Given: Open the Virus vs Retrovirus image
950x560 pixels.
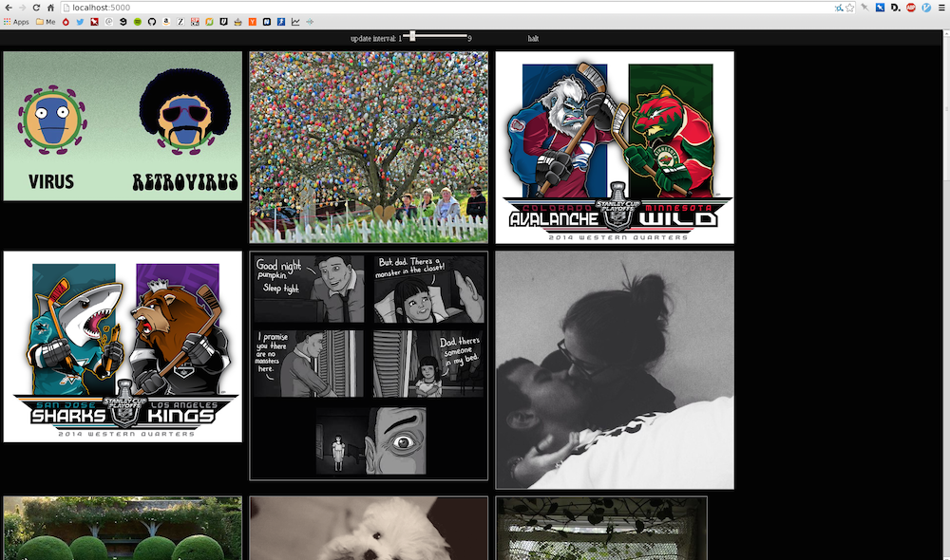Looking at the screenshot, I should click(x=123, y=126).
